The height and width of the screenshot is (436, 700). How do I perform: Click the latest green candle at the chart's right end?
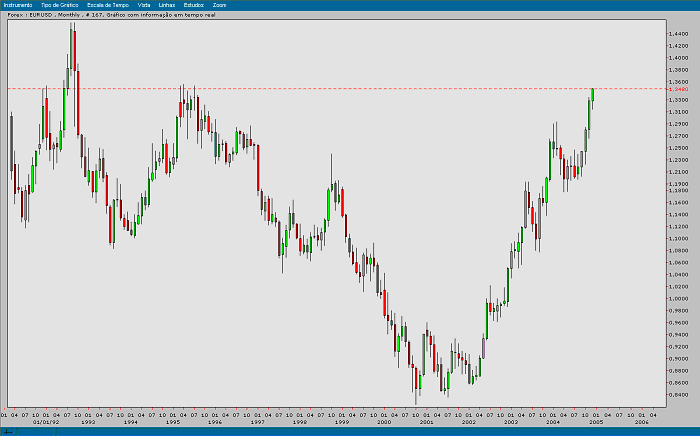tap(592, 95)
